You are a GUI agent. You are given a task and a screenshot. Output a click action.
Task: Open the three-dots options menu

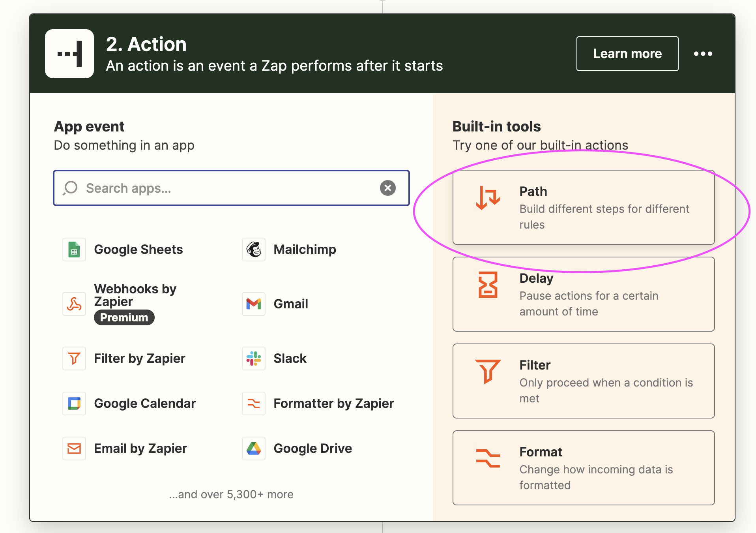pyautogui.click(x=703, y=54)
